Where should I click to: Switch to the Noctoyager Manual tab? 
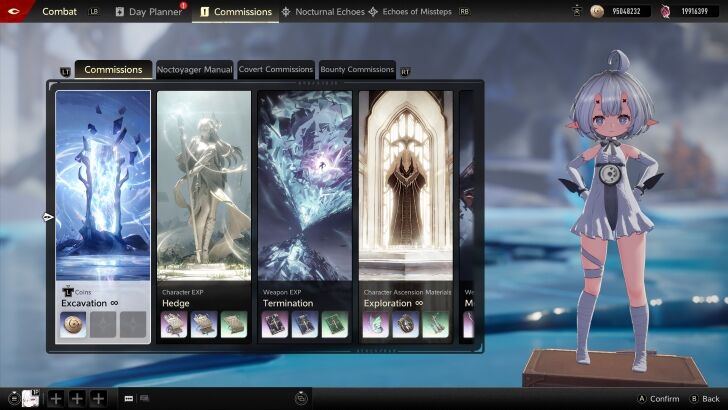195,70
